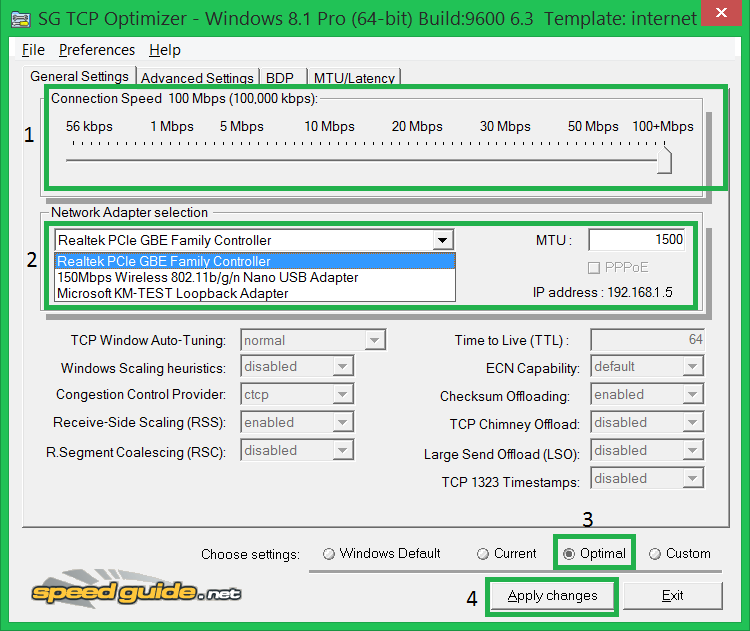Viewport: 750px width, 631px height.
Task: Switch to the General Settings tab
Action: (x=79, y=76)
